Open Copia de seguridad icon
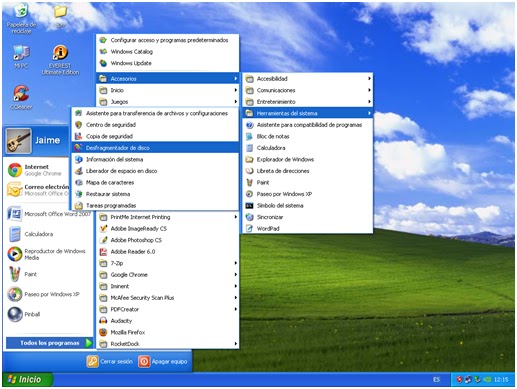This screenshot has width=517, height=389. 78,136
